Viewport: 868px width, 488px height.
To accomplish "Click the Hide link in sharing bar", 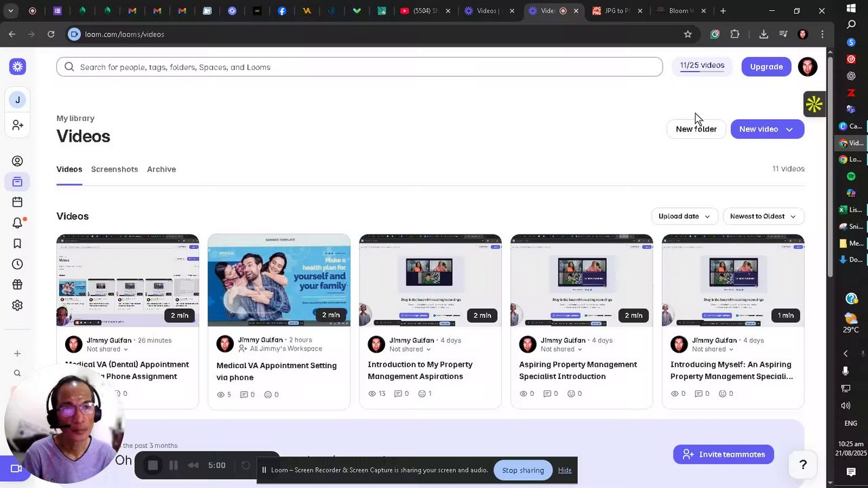I will pos(565,470).
